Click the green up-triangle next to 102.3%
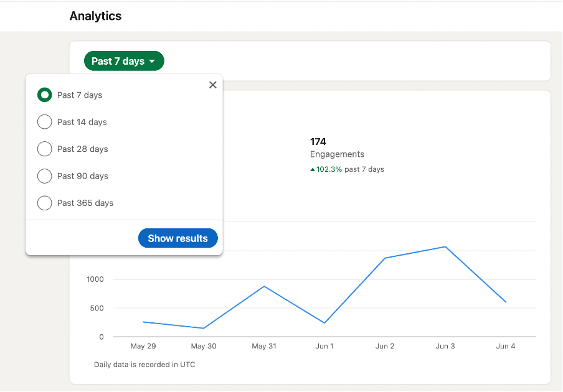Viewport: 563px width, 392px height. tap(313, 170)
